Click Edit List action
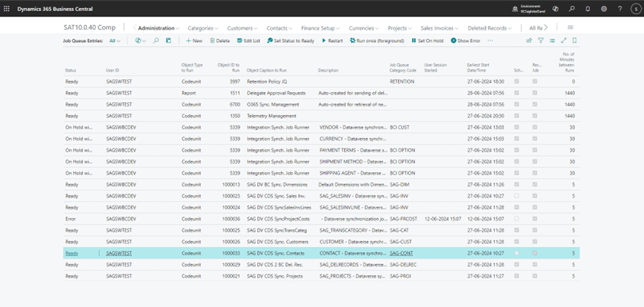Image resolution: width=644 pixels, height=307 pixels. point(248,41)
